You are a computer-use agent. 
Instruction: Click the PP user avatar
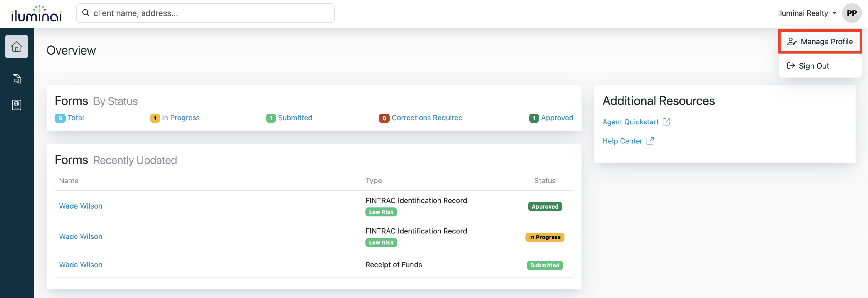pos(852,13)
